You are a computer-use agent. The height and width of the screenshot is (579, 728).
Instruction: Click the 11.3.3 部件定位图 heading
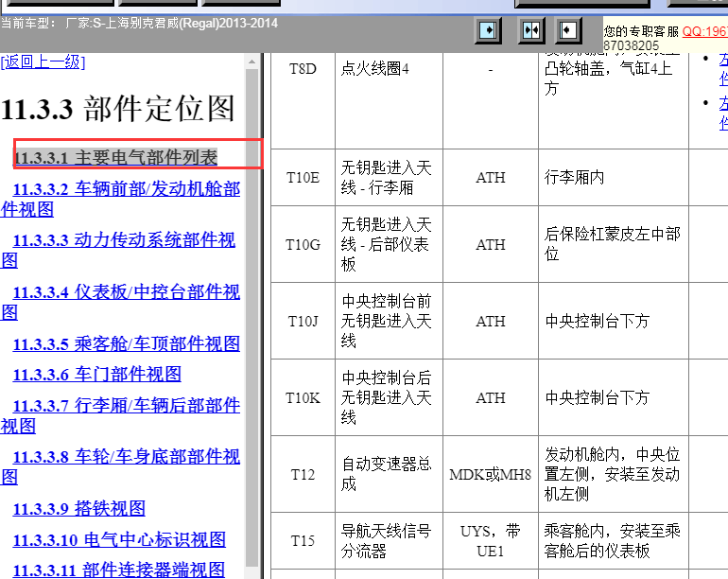click(117, 109)
